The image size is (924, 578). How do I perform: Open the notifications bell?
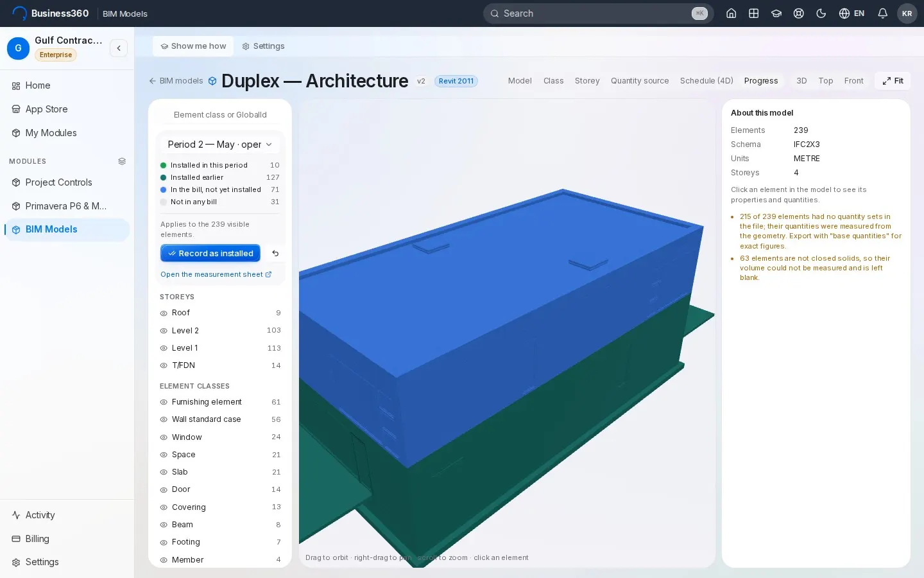tap(883, 13)
